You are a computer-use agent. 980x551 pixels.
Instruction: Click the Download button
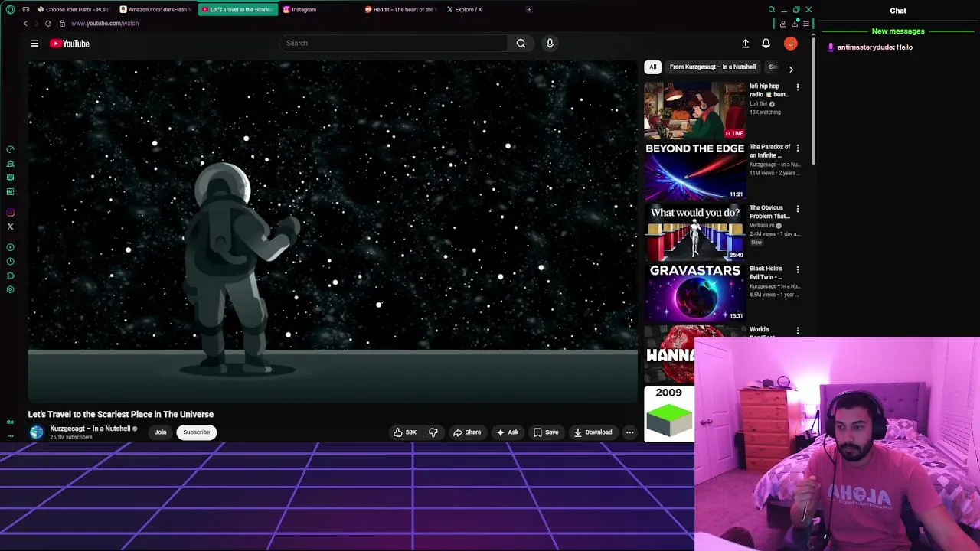coord(593,432)
